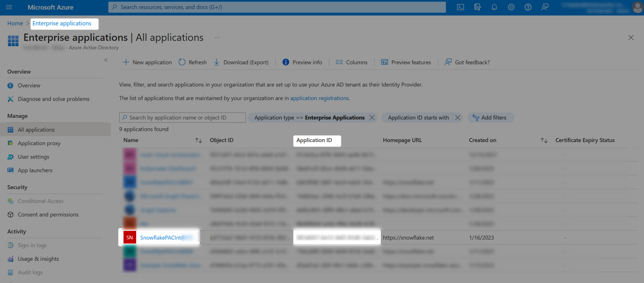Open the top bar feedback icon
This screenshot has height=283, width=644.
tap(545, 7)
